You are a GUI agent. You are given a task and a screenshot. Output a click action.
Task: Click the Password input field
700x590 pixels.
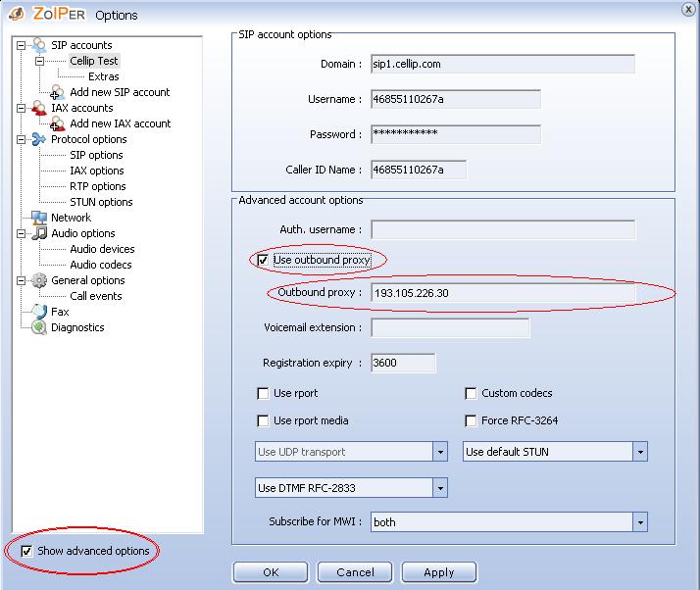click(x=456, y=134)
